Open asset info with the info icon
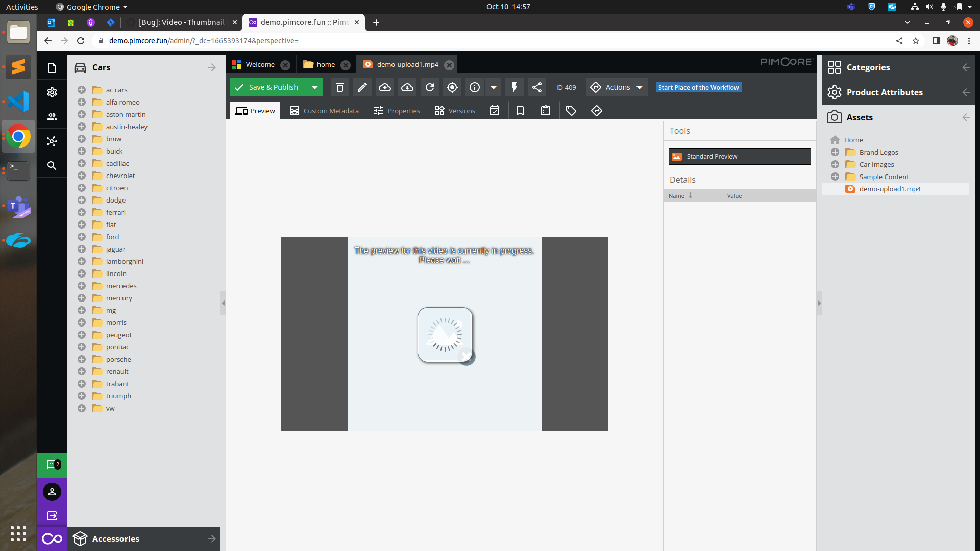The width and height of the screenshot is (980, 551). [475, 87]
